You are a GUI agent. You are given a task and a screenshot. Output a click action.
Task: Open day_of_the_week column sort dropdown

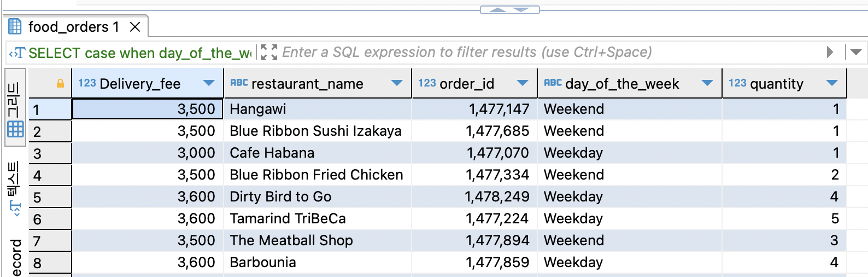[707, 83]
